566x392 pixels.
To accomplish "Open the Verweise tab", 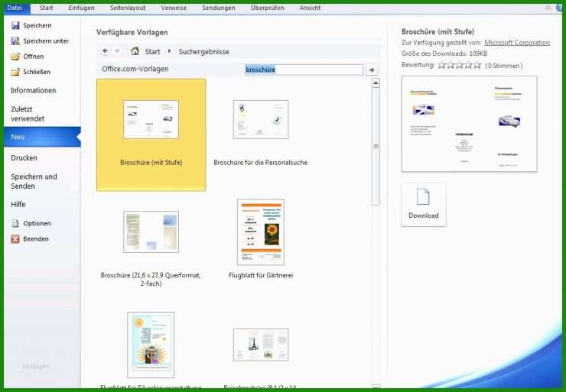I will click(174, 8).
